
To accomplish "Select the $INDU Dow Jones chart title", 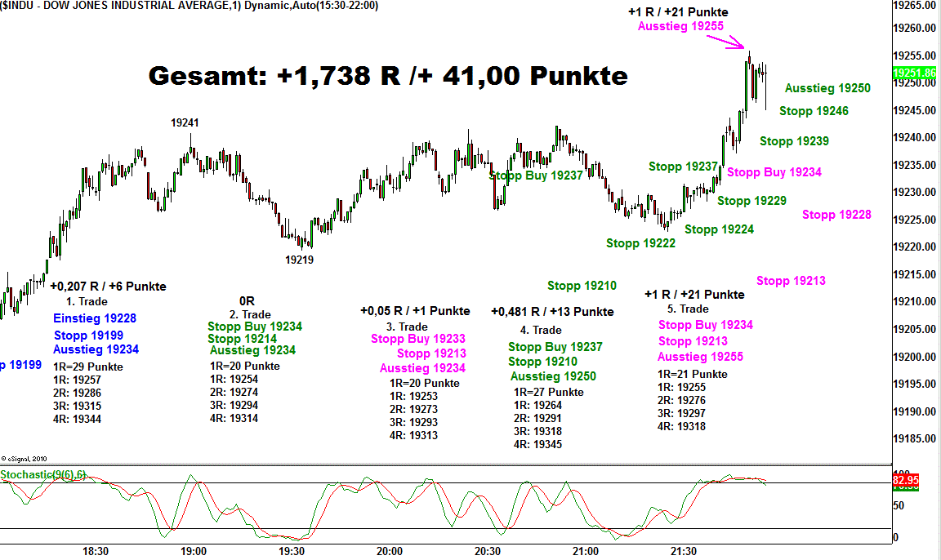I will tap(115, 6).
